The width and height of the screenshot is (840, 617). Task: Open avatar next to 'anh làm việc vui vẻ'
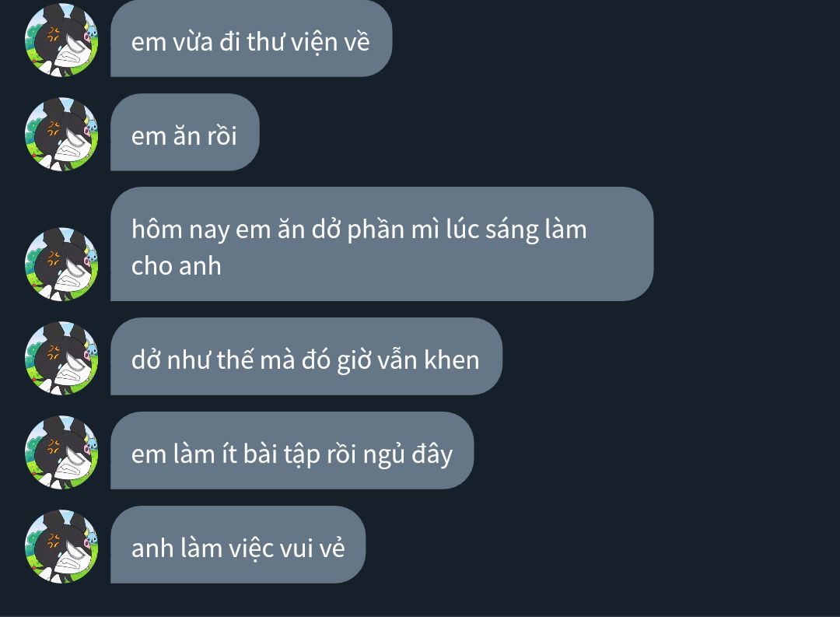[61, 546]
